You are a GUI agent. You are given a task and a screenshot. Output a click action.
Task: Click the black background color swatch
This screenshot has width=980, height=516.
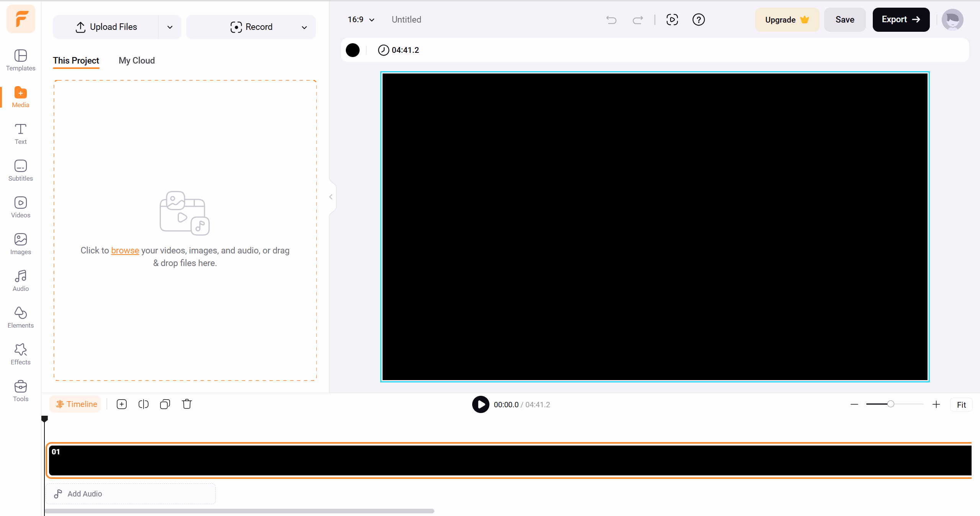pos(353,50)
